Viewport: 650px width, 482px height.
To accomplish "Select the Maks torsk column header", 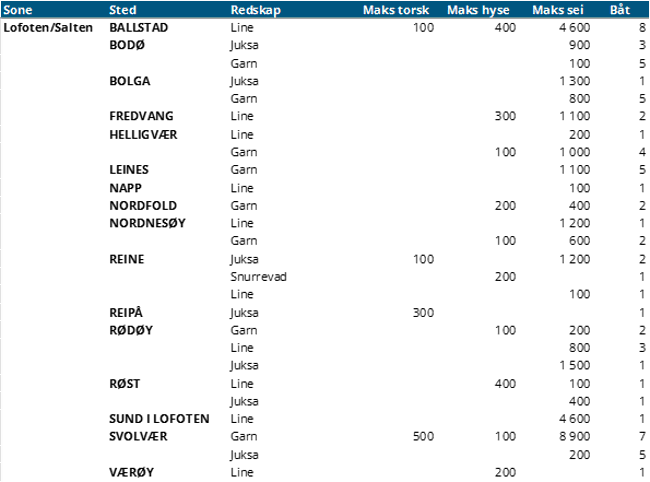I will click(396, 10).
